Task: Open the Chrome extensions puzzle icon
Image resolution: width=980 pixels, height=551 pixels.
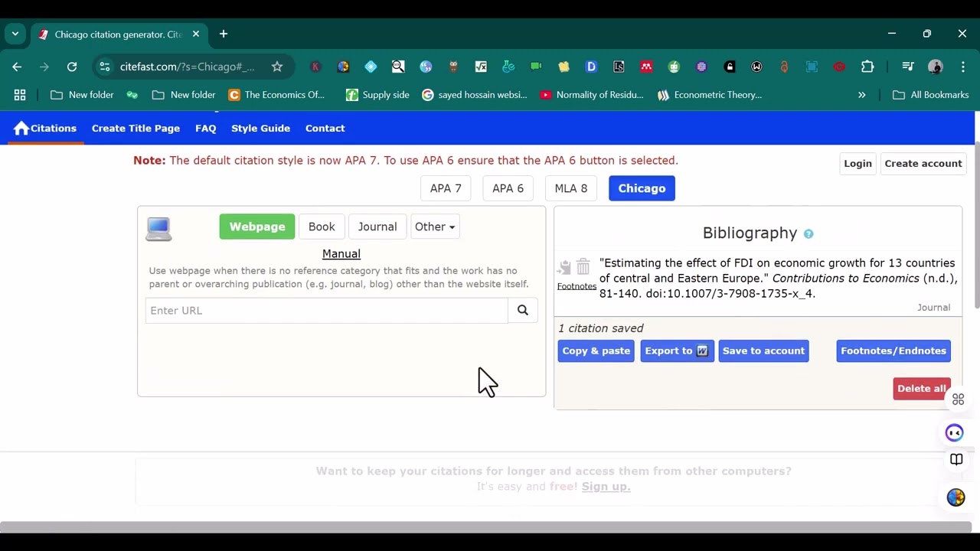Action: [x=867, y=67]
